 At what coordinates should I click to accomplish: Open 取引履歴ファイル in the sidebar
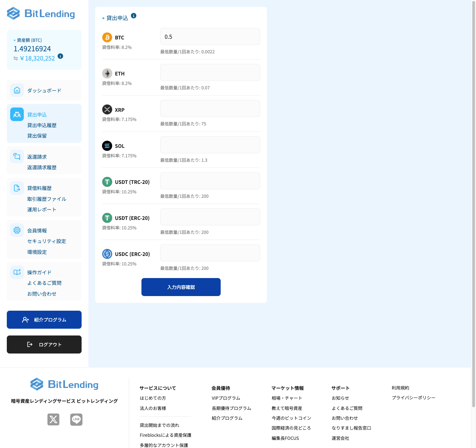coord(47,199)
